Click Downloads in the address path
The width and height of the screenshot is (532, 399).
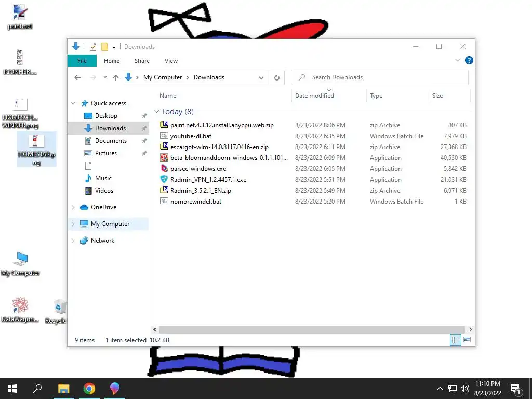209,77
